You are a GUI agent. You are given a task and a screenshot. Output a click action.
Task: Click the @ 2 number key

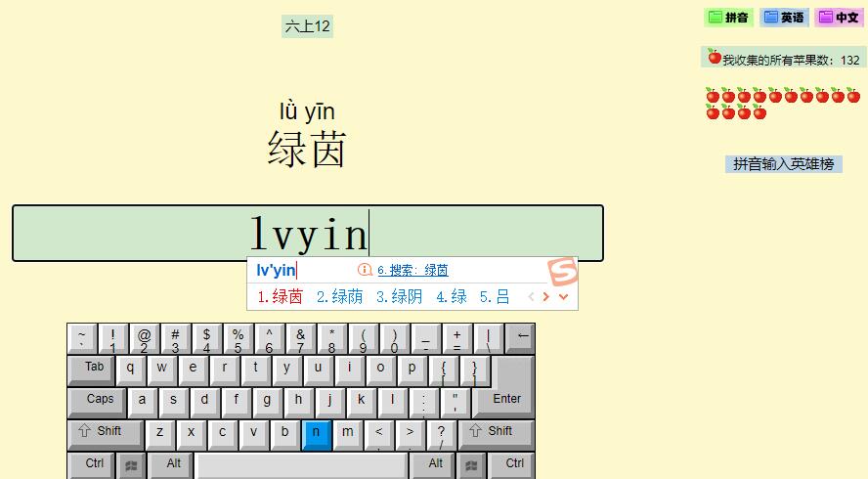pyautogui.click(x=145, y=338)
